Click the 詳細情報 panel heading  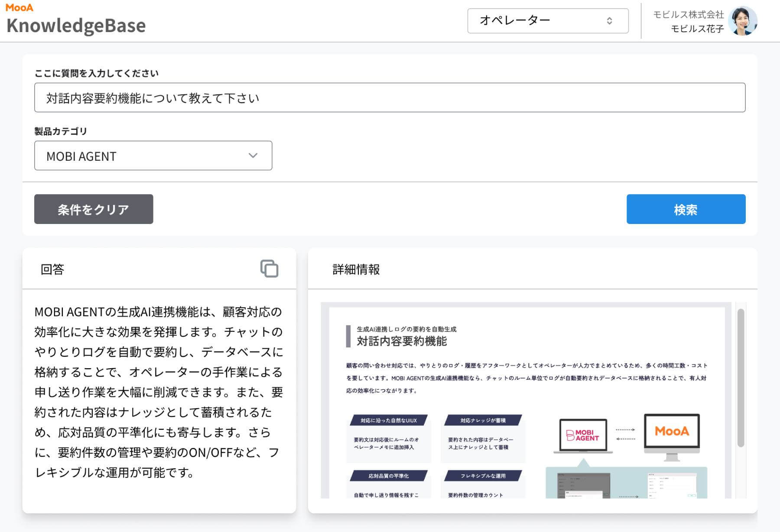click(356, 269)
